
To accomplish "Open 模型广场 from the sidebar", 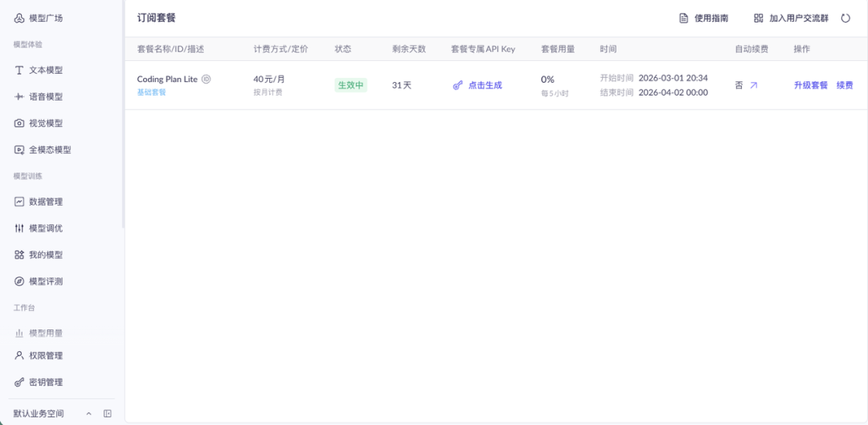I will [x=45, y=18].
